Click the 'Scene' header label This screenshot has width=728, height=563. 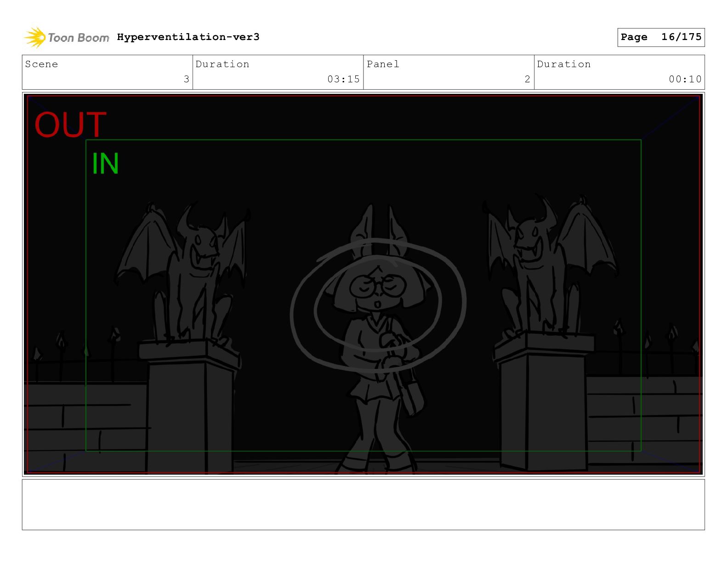(x=41, y=64)
